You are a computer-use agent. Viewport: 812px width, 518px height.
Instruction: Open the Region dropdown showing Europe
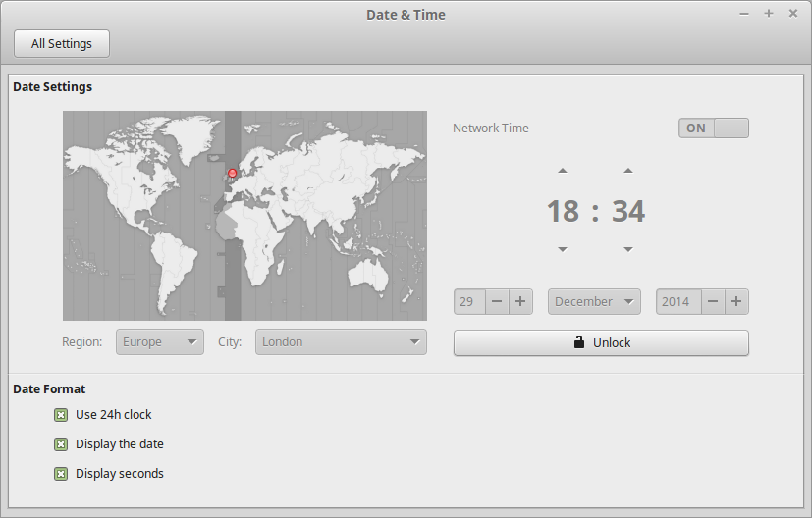159,342
